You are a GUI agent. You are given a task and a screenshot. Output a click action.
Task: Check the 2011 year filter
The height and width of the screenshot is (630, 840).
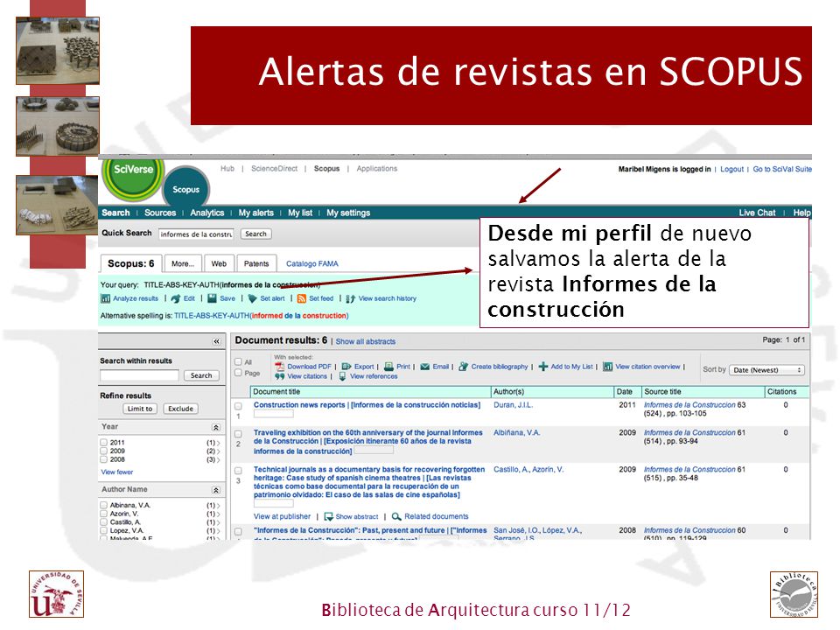pyautogui.click(x=104, y=443)
